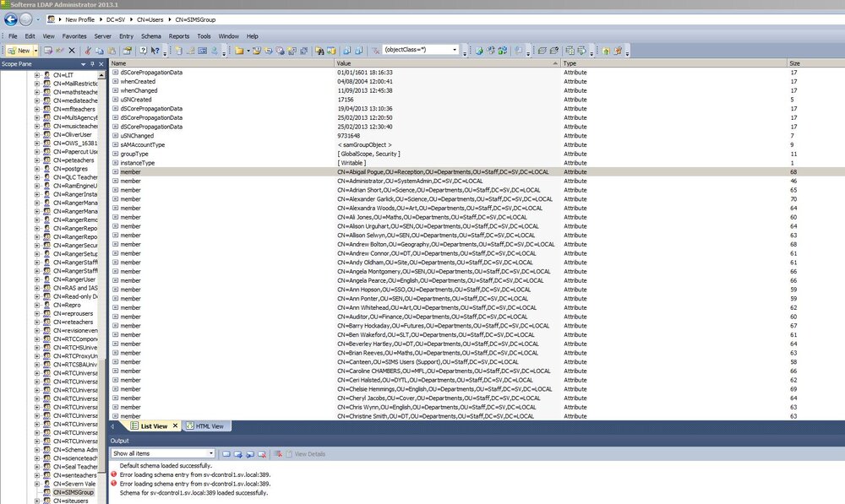845x504 pixels.
Task: Select the sAMAccountType attribute row
Action: click(477, 145)
